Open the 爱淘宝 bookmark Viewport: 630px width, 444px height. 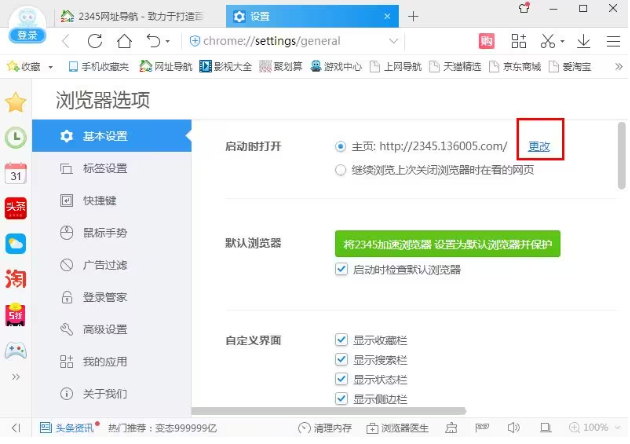(570, 67)
